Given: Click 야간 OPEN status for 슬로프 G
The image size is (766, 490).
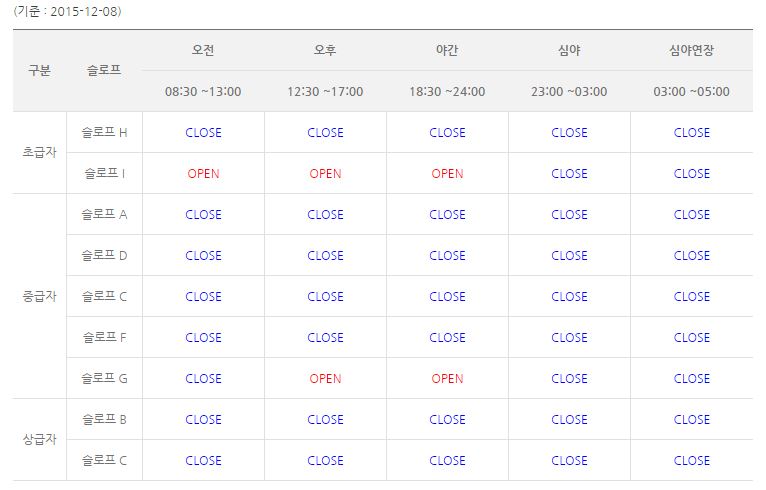Looking at the screenshot, I should point(447,378).
